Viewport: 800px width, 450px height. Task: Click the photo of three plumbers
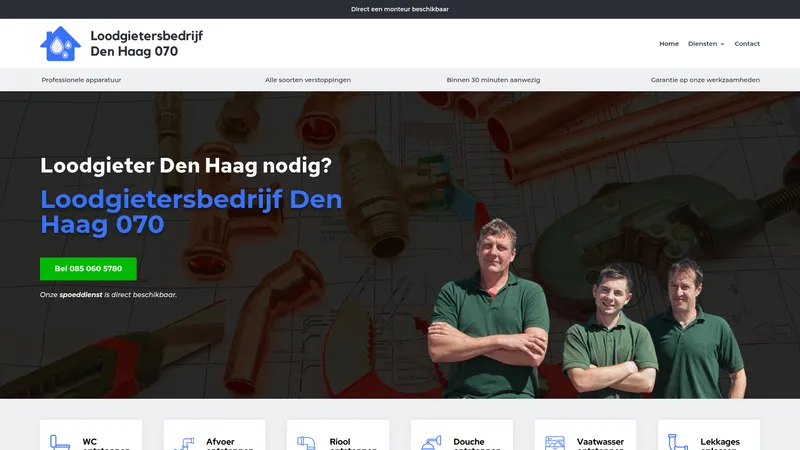pyautogui.click(x=587, y=309)
